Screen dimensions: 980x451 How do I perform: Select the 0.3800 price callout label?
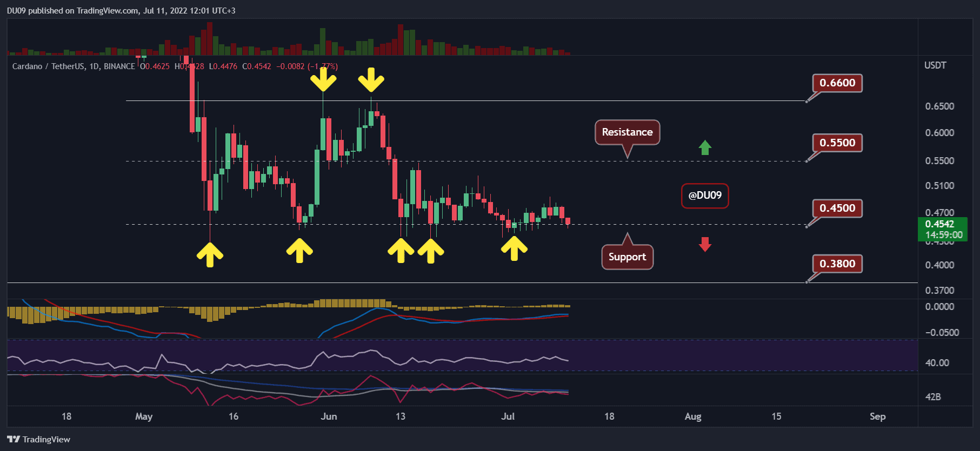[837, 264]
